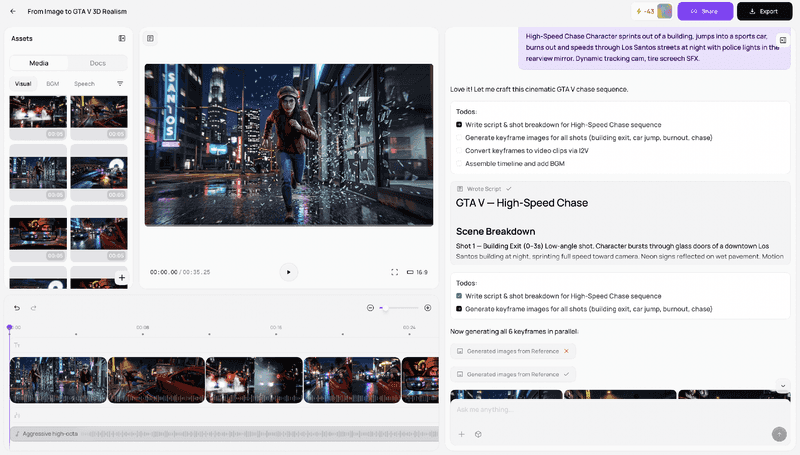The image size is (800, 455).
Task: Open the moon night scene asset thumbnail
Action: coord(99,172)
